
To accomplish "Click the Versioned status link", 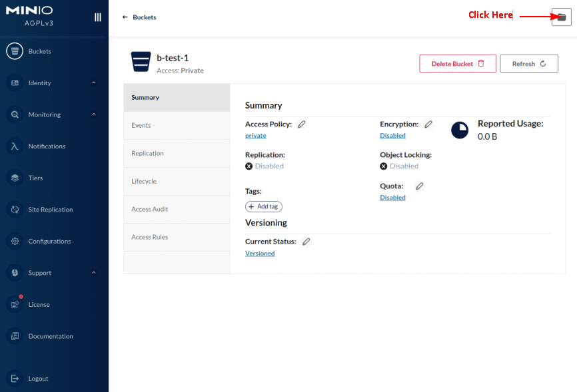I will 260,254.
